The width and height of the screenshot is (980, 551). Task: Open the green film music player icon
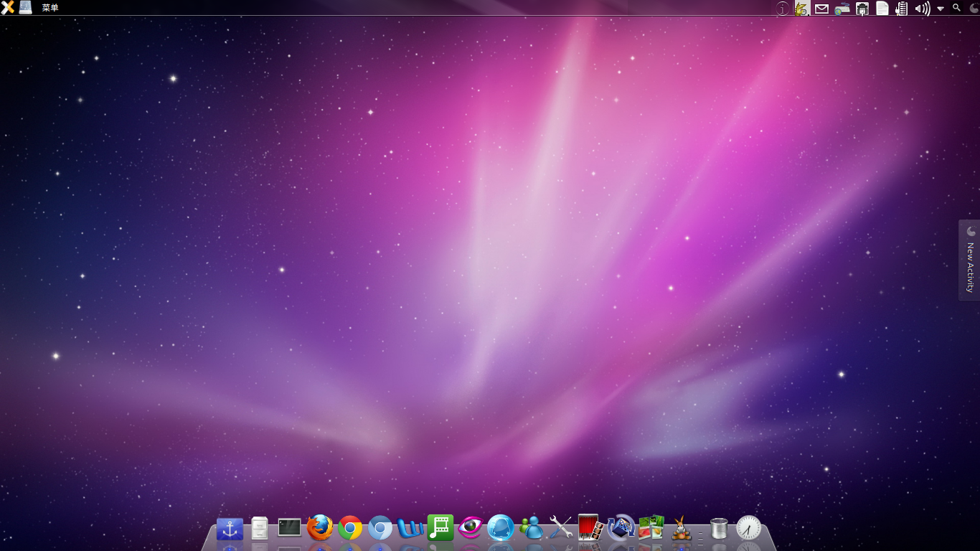tap(440, 528)
